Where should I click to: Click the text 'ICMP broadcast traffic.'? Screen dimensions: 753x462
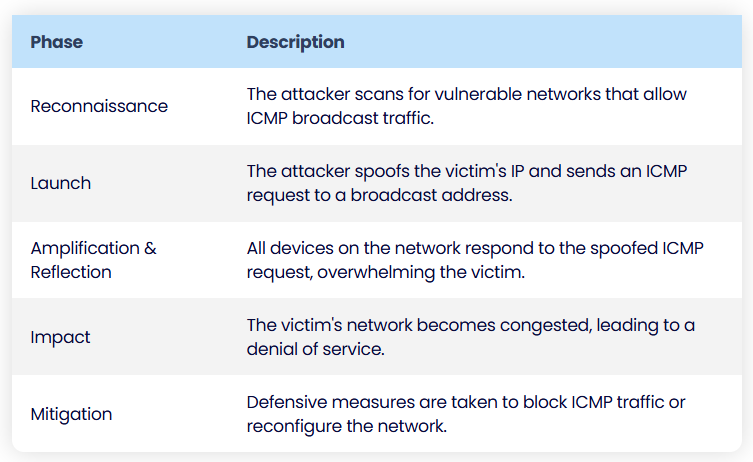[340, 118]
